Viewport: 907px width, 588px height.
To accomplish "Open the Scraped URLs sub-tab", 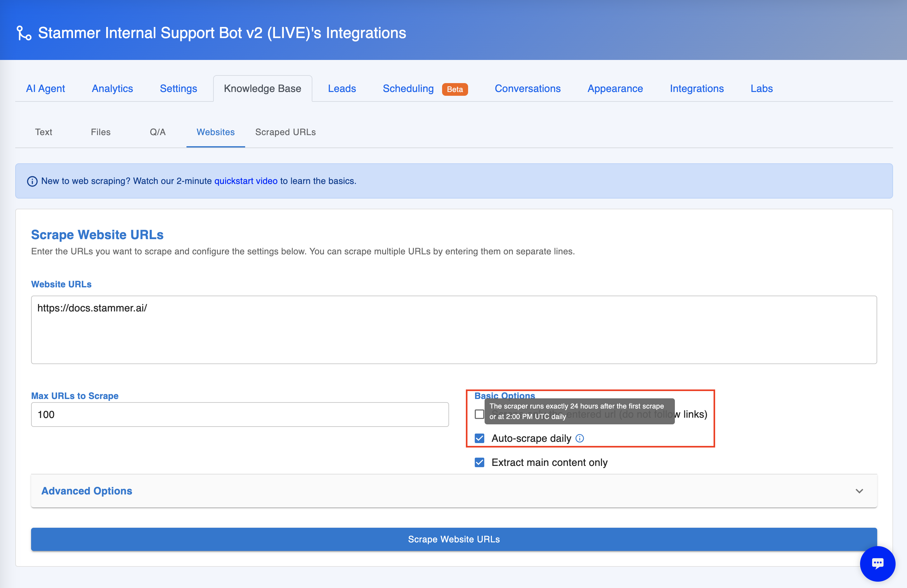I will (285, 132).
